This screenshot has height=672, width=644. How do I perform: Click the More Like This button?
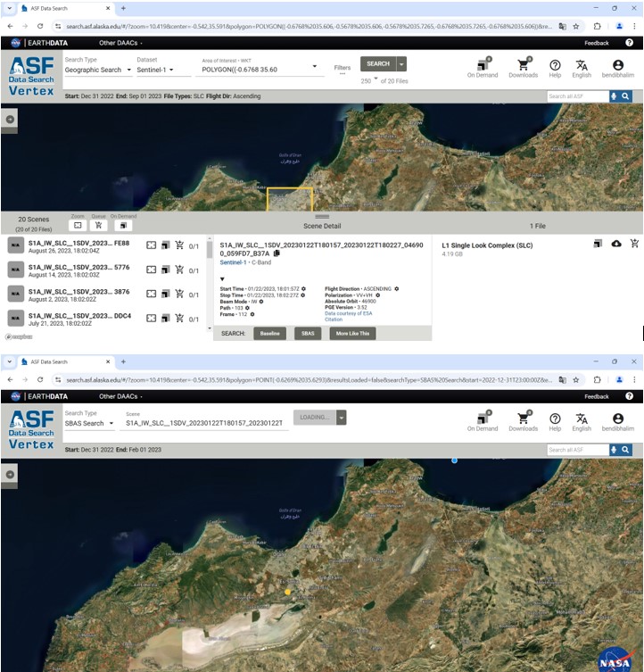point(352,334)
